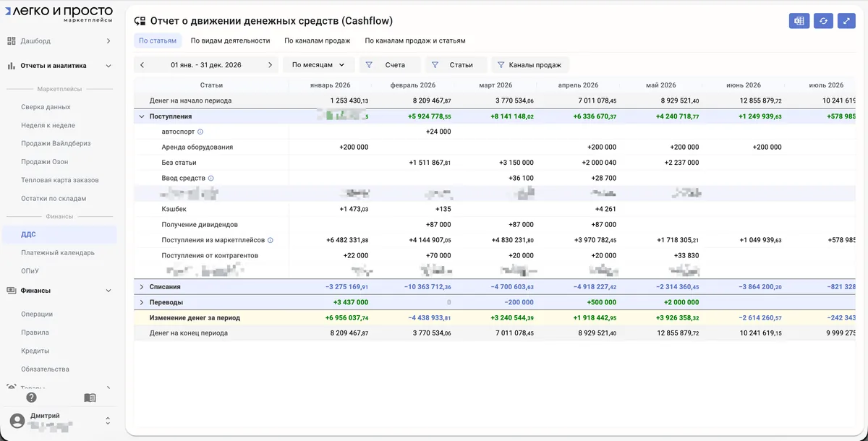Click the апрель 2026 column header

click(579, 85)
